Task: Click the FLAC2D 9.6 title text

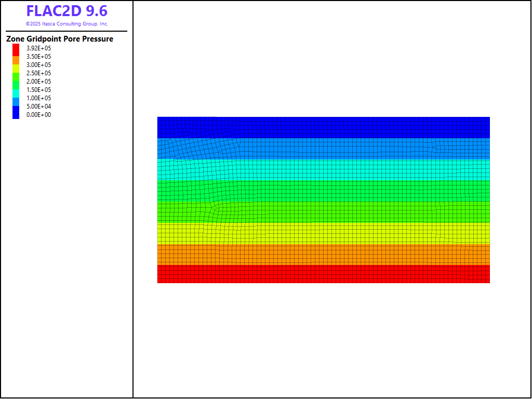Action: click(x=66, y=11)
